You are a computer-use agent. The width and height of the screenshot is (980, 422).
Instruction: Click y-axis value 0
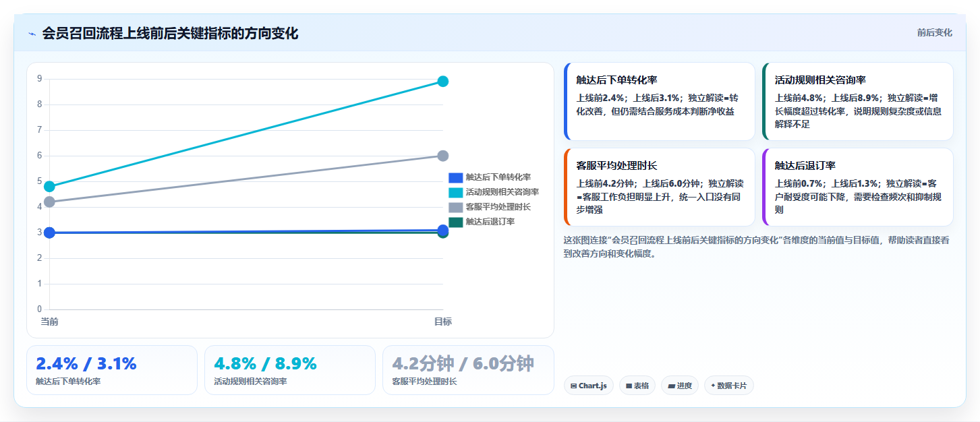[x=40, y=309]
